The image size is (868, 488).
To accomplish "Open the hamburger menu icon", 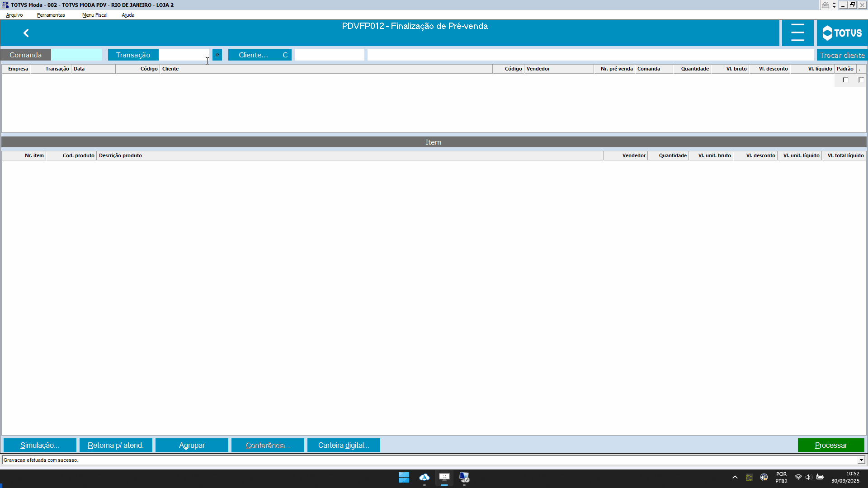I will [797, 33].
